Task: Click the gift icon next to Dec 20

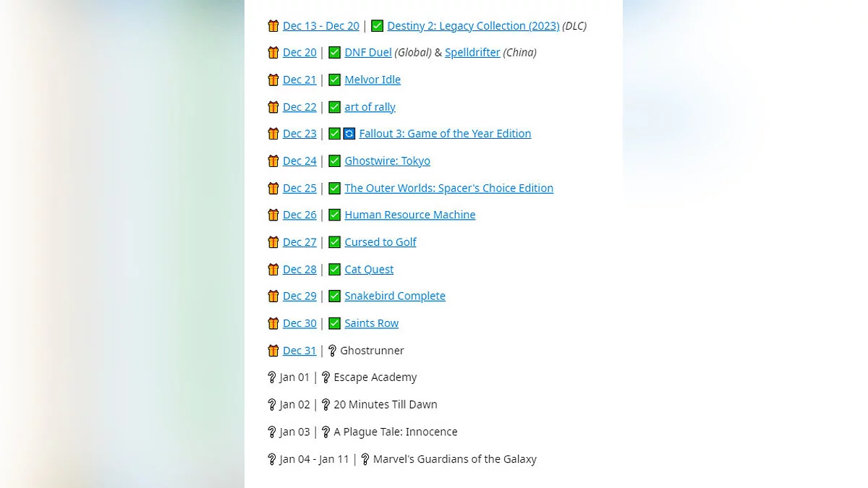Action: (x=273, y=53)
